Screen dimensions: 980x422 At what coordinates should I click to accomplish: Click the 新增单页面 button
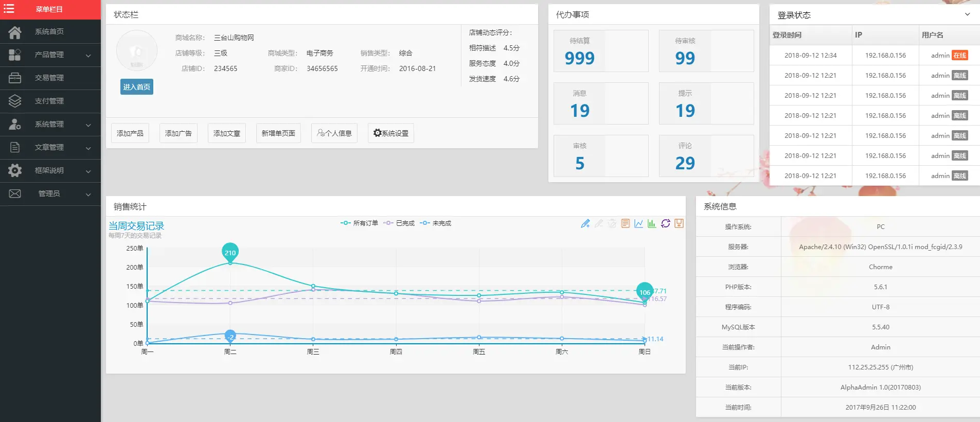pyautogui.click(x=278, y=133)
